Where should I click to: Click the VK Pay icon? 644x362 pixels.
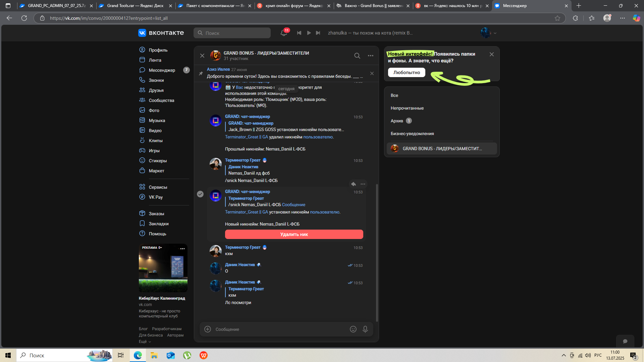142,197
